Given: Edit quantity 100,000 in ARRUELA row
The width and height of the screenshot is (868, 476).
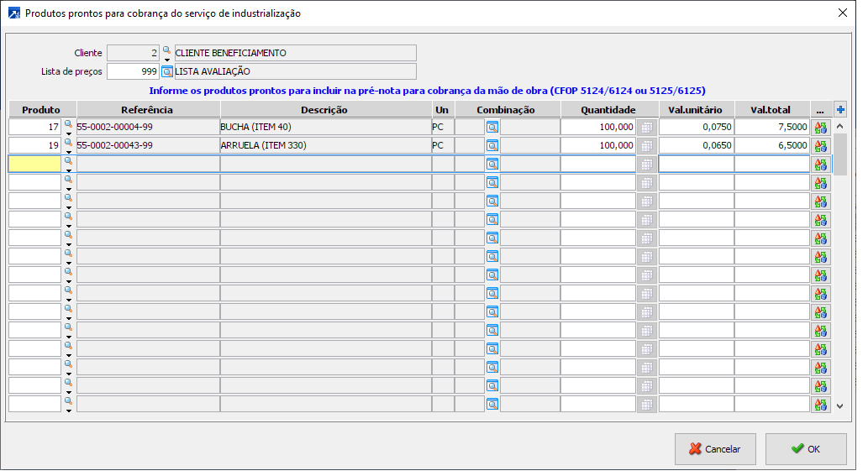Looking at the screenshot, I should pos(598,145).
